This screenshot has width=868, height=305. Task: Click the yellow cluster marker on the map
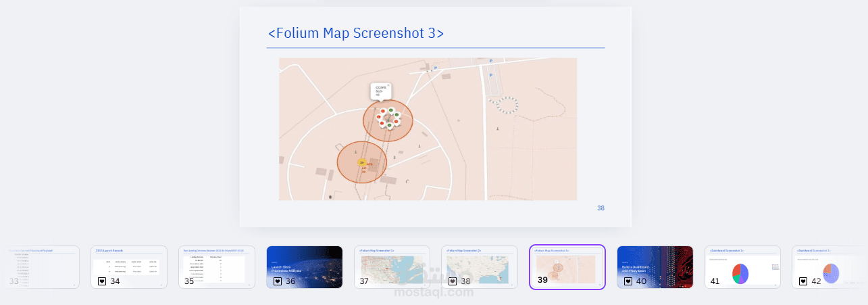pos(361,163)
